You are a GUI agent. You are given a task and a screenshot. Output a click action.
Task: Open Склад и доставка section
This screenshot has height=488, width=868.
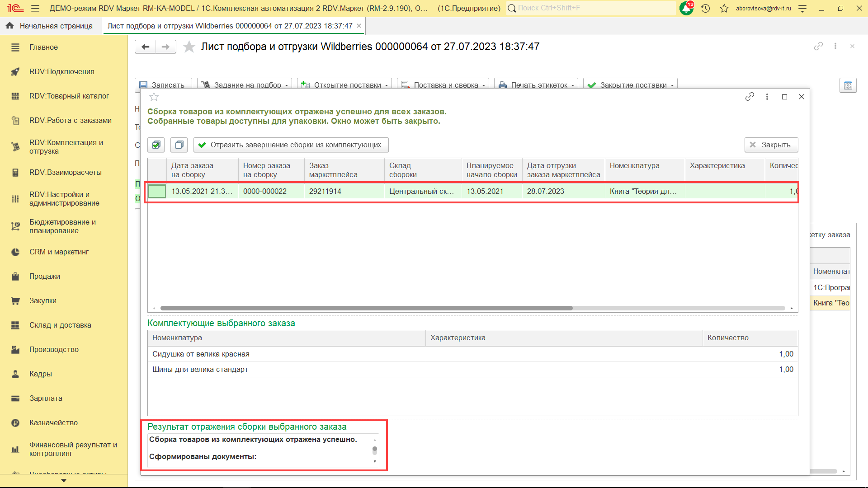pyautogui.click(x=60, y=325)
